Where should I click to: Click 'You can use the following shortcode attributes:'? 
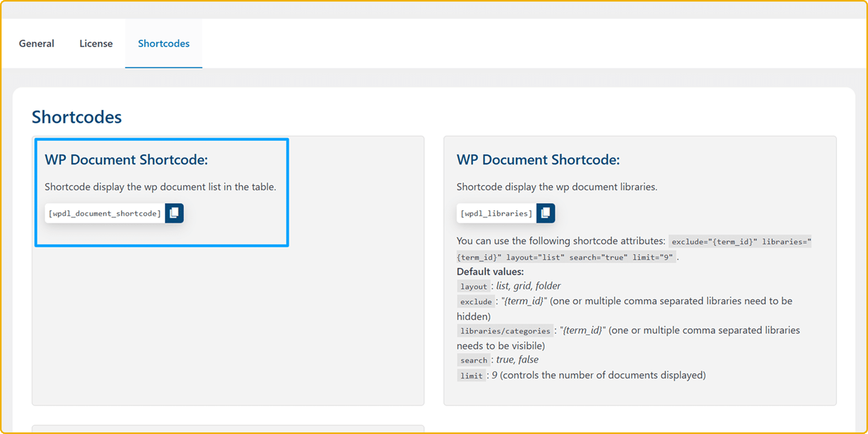tap(561, 241)
